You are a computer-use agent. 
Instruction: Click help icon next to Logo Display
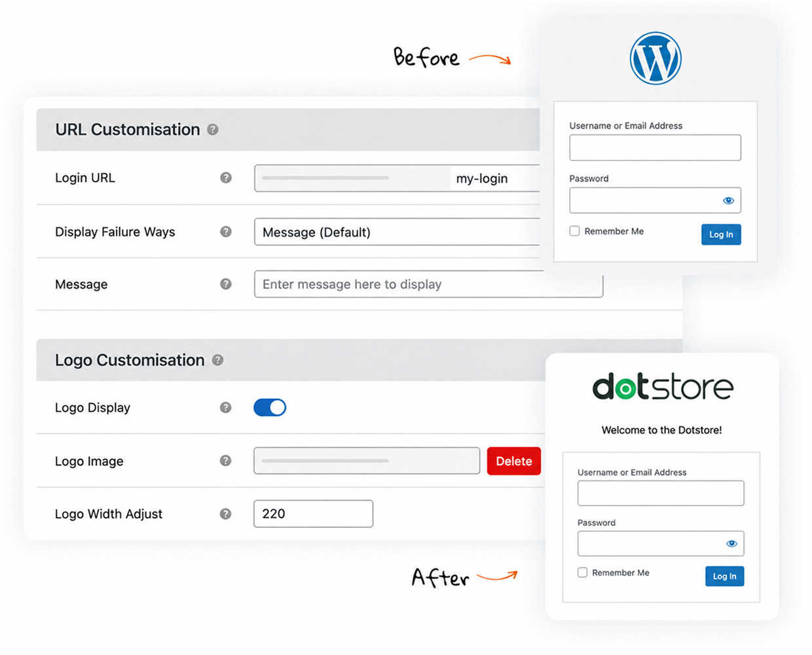point(226,407)
